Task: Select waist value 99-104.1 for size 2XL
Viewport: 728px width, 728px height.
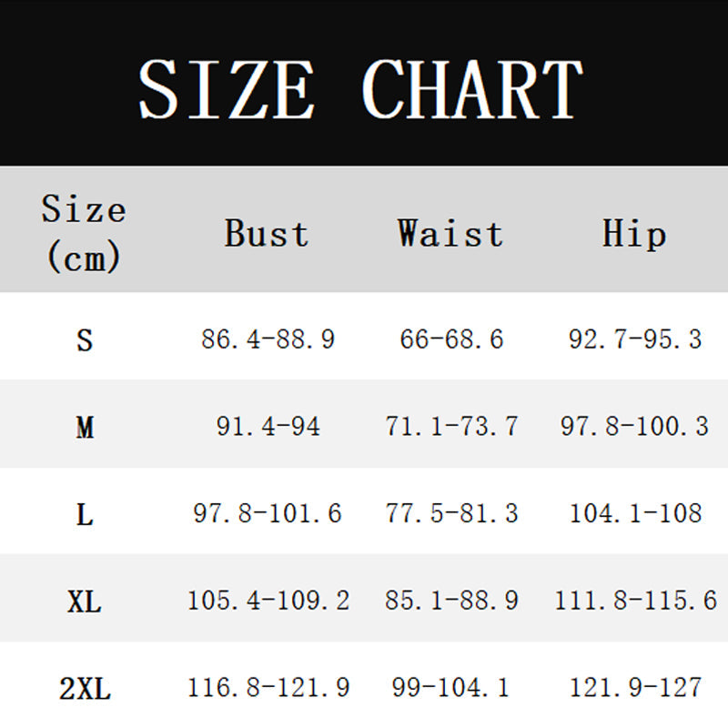Action: (451, 688)
